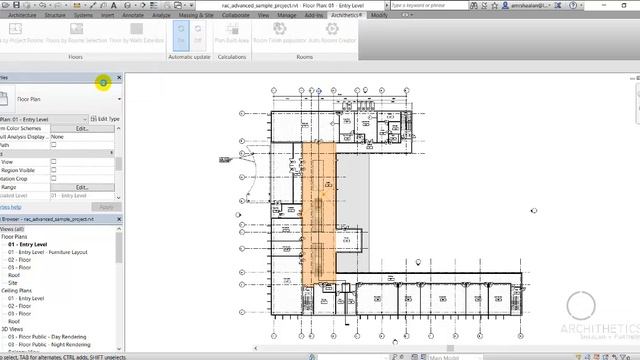Click the Help question mark icon
Screen dimensions: 640x360
tap(573, 5)
